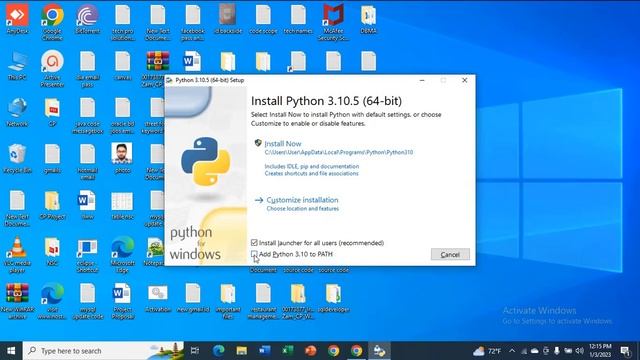The height and width of the screenshot is (360, 640).
Task: Select the DBMA archive folder icon
Action: pos(368,19)
